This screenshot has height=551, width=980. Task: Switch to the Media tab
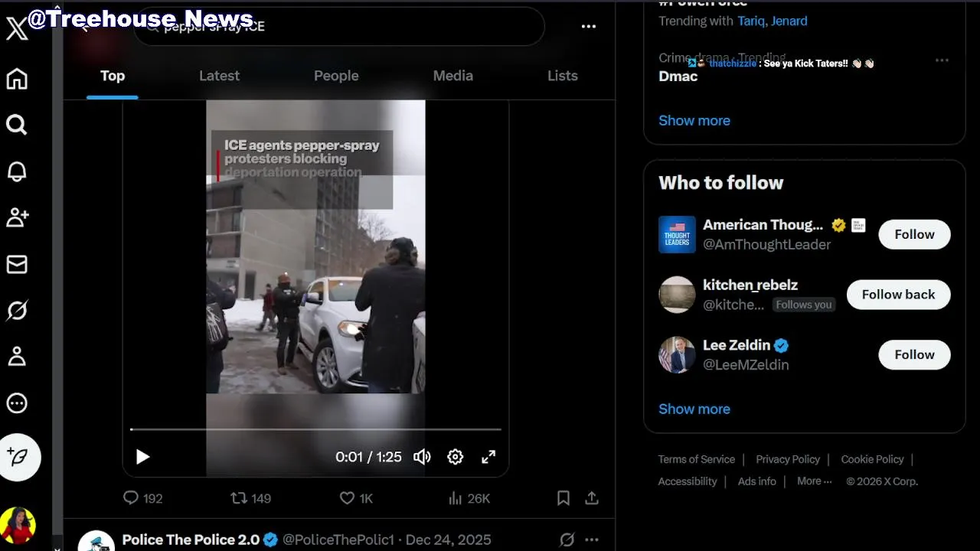coord(452,76)
